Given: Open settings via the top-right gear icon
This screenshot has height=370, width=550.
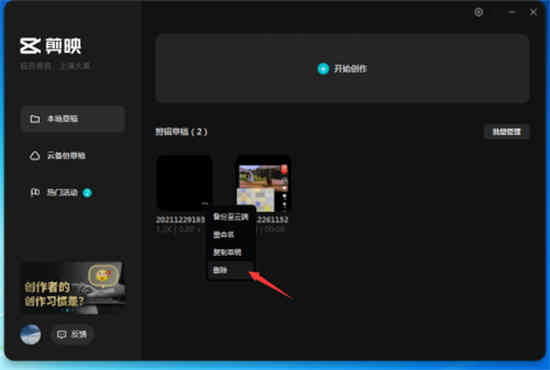Looking at the screenshot, I should coord(479,12).
